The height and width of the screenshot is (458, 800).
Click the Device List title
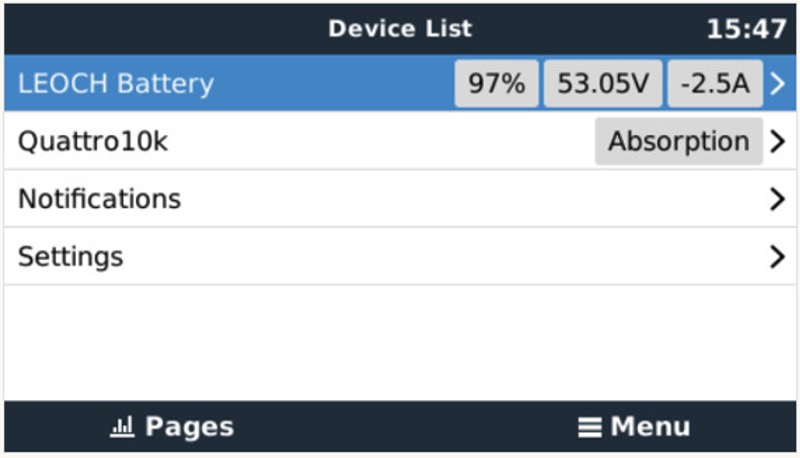point(400,28)
